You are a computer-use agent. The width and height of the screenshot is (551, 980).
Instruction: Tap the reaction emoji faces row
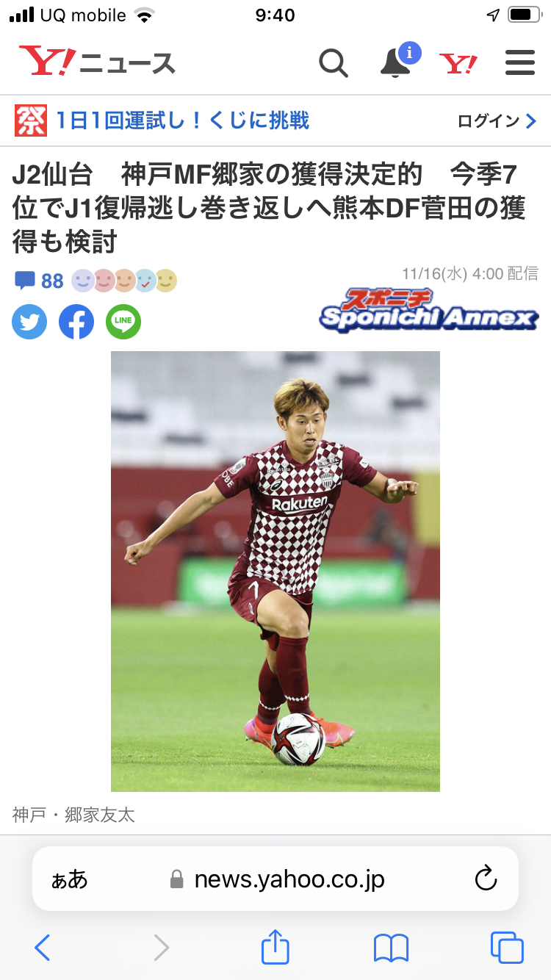tap(125, 281)
